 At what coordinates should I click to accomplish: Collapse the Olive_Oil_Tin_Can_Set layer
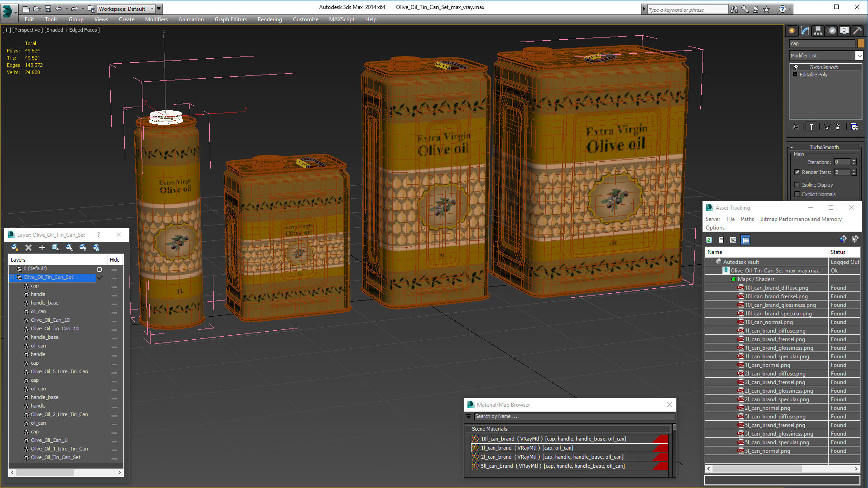coord(13,277)
